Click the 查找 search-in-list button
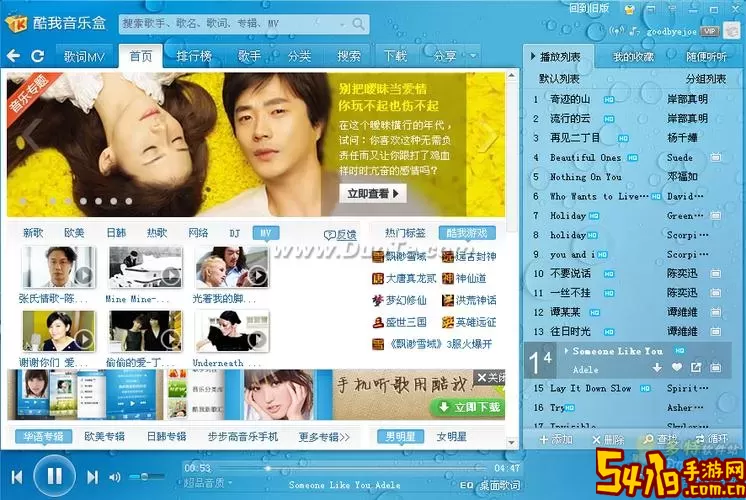This screenshot has width=746, height=500. click(660, 439)
